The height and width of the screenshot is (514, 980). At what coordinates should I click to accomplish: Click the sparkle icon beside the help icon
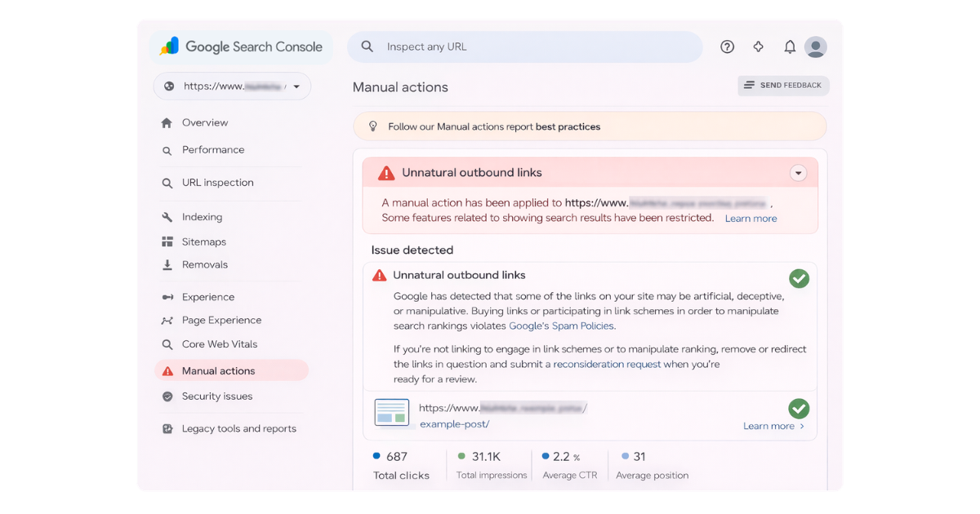[x=759, y=47]
